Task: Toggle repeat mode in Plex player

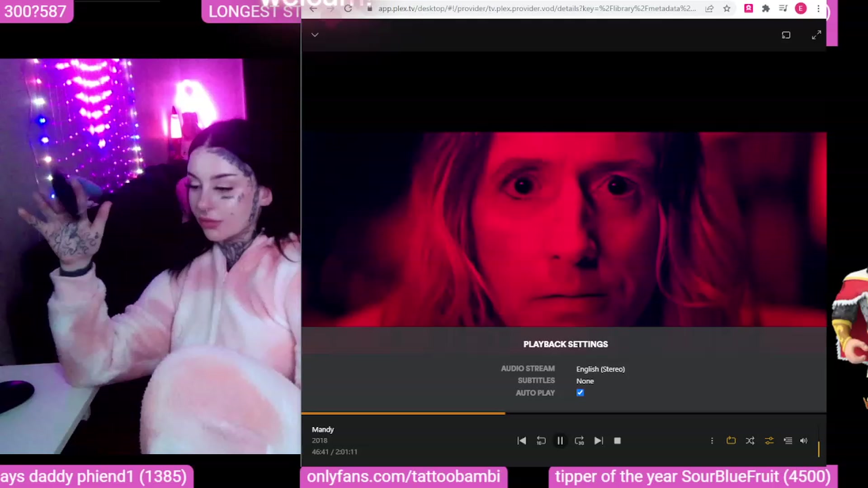Action: coord(731,441)
